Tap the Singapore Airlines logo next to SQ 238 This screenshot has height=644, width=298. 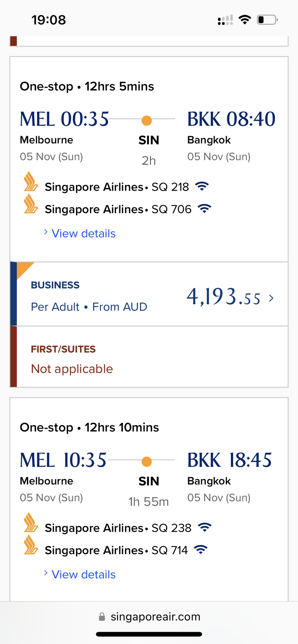31,522
